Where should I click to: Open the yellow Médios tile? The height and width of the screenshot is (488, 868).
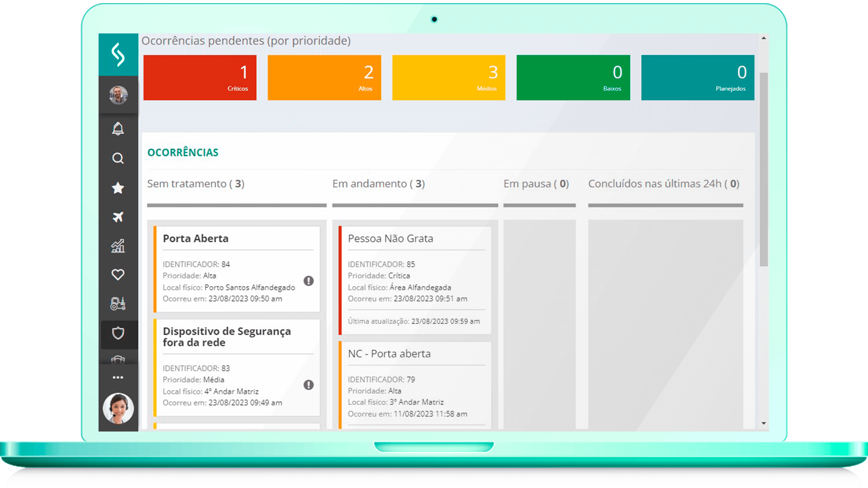tap(449, 78)
